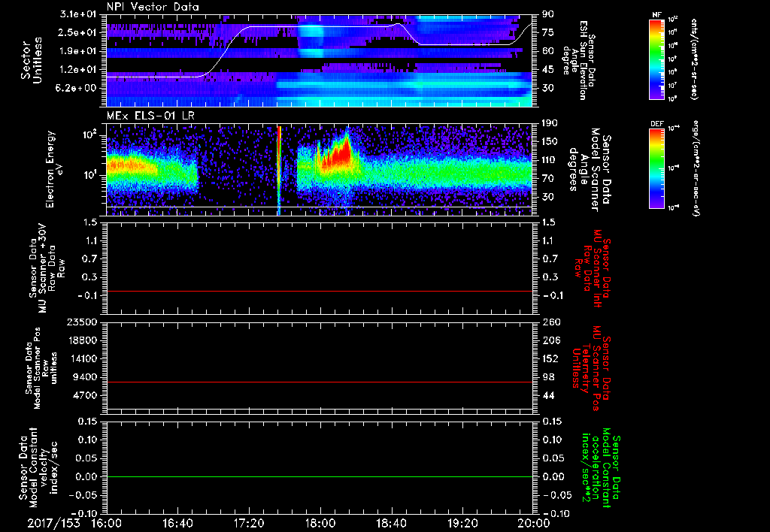Click the 20:00 time tick label
This screenshot has width=770, height=532.
point(534,523)
